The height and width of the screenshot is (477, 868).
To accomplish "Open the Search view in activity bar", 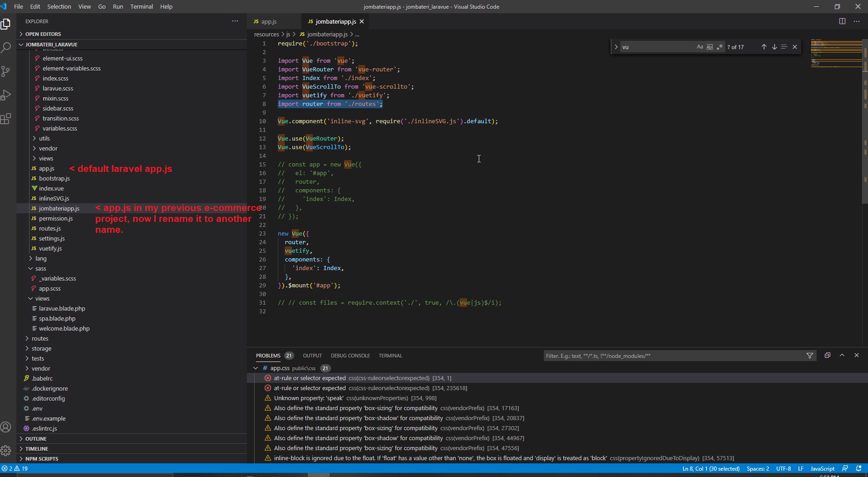I will [x=6, y=47].
